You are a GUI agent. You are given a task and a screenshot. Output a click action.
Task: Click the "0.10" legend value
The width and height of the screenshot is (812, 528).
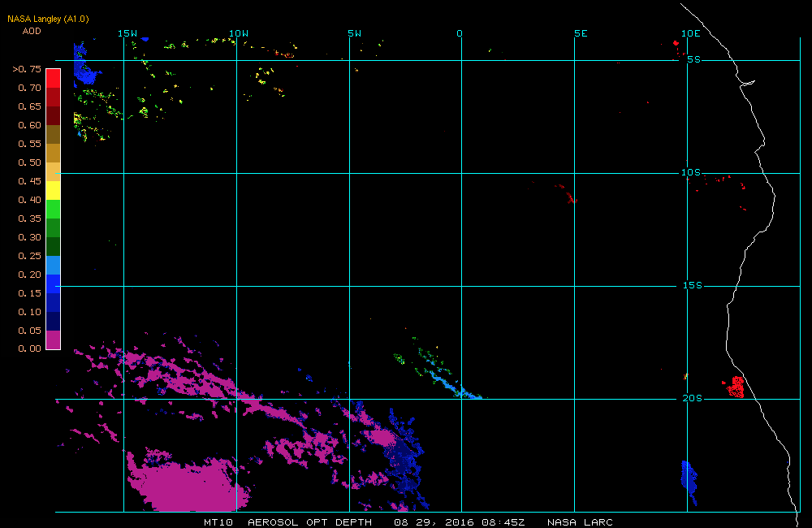click(29, 311)
